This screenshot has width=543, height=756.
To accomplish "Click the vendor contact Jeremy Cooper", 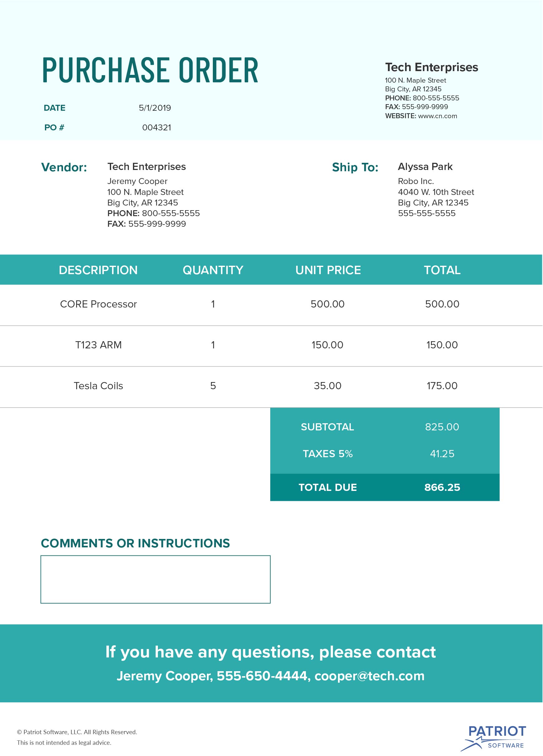I will click(137, 181).
